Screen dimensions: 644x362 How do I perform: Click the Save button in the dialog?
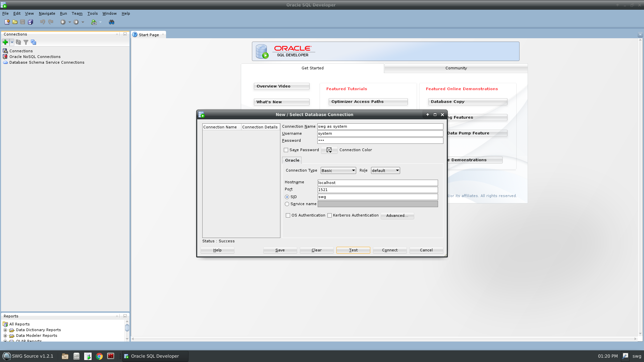(280, 250)
